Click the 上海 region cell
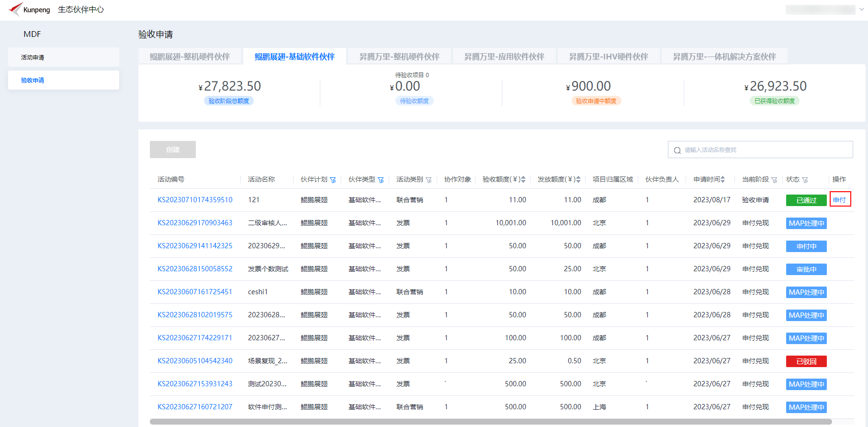Screen dimensions: 868x427 pos(599,407)
